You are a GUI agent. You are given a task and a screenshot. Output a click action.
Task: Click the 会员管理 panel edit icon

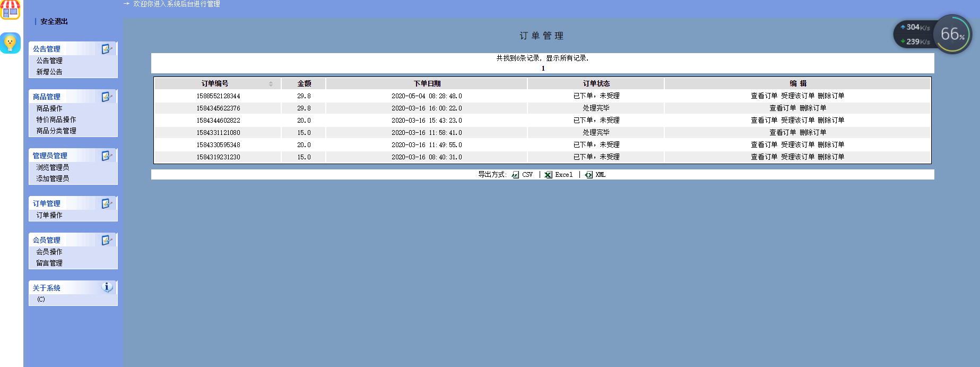107,240
